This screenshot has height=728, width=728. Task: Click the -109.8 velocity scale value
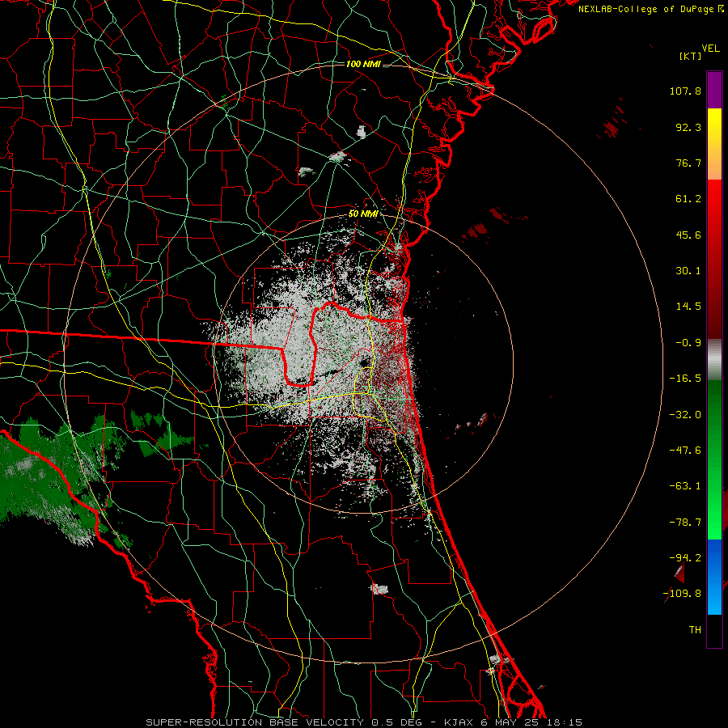tap(683, 594)
